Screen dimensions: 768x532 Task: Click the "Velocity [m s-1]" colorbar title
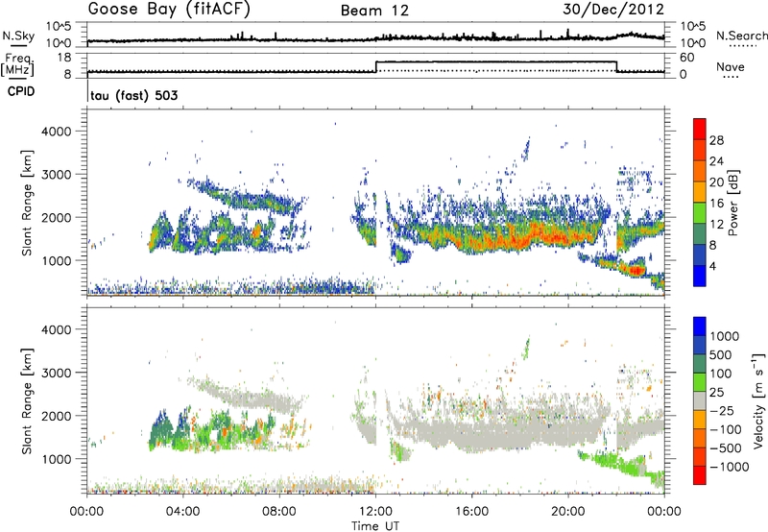point(758,400)
